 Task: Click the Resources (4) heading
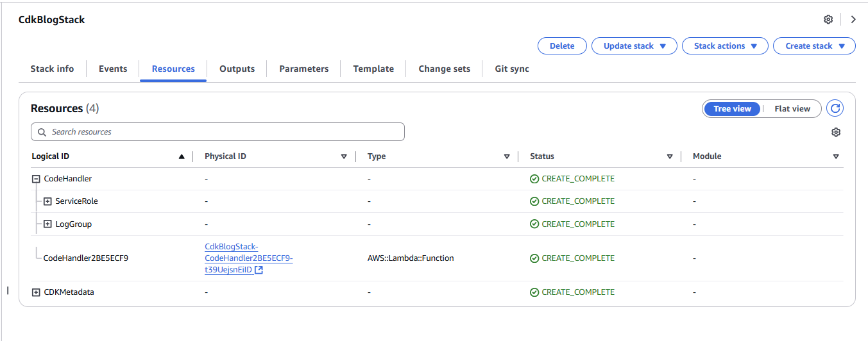(65, 108)
